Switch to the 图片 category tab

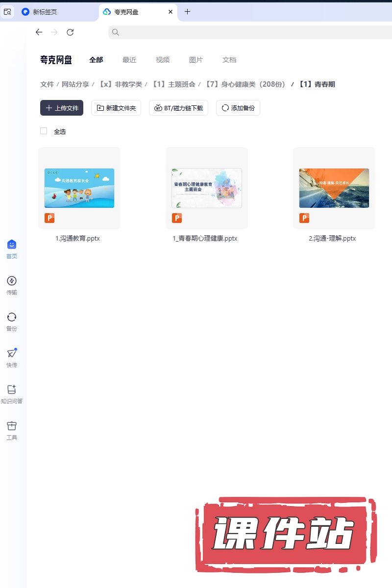coord(196,60)
